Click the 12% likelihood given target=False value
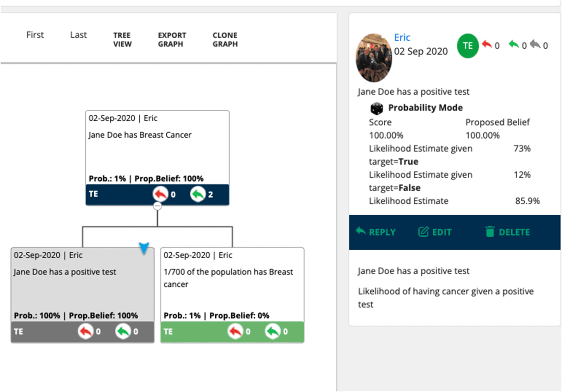562x392 pixels. point(522,175)
